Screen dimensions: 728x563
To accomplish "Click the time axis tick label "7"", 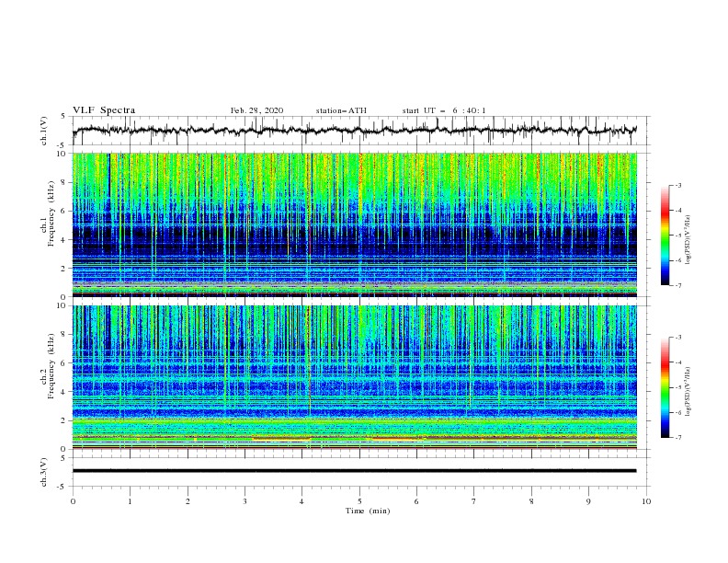I will 474,501.
